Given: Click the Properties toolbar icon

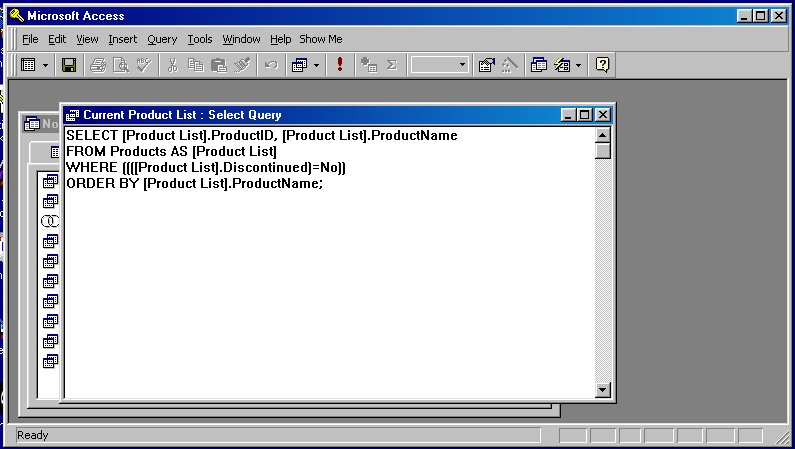Looking at the screenshot, I should [x=486, y=65].
